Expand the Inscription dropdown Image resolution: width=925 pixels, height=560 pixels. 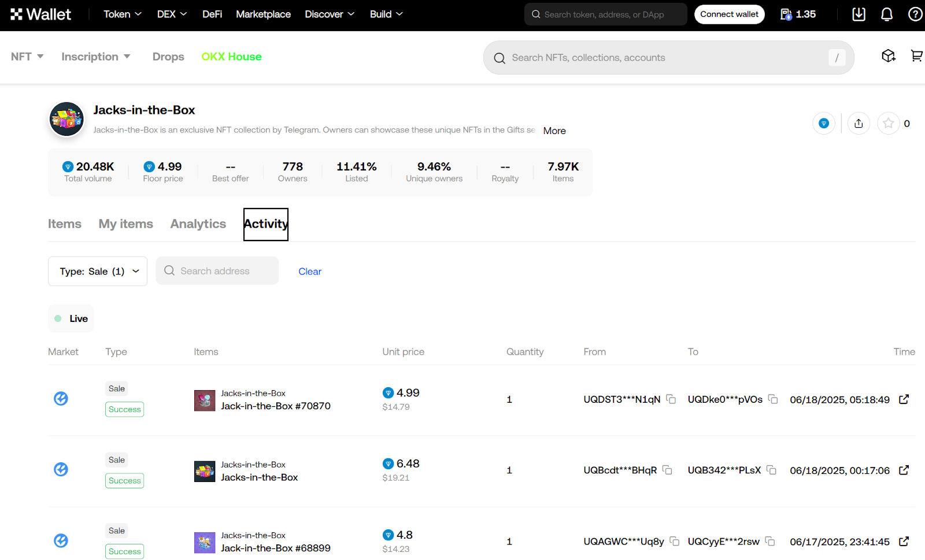[96, 57]
